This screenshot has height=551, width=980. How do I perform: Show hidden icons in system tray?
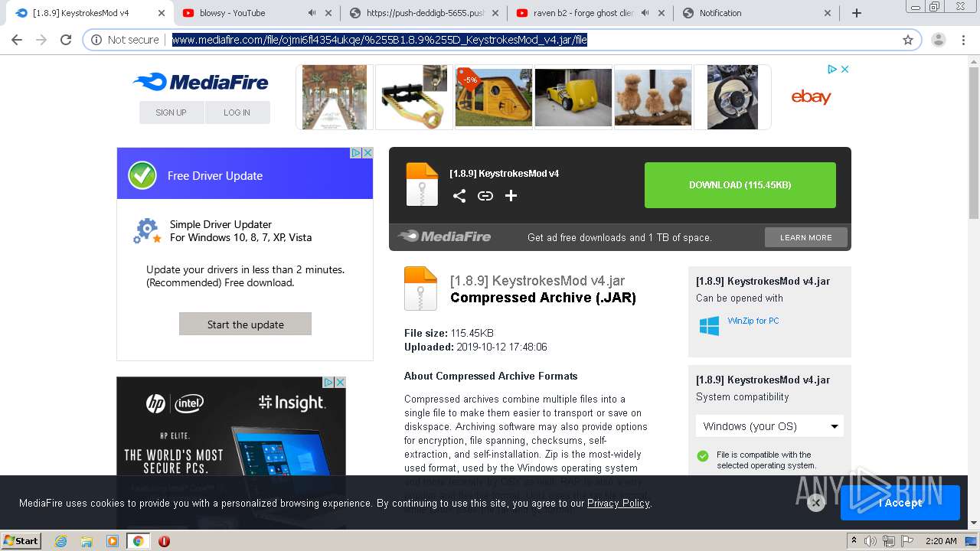pyautogui.click(x=854, y=540)
